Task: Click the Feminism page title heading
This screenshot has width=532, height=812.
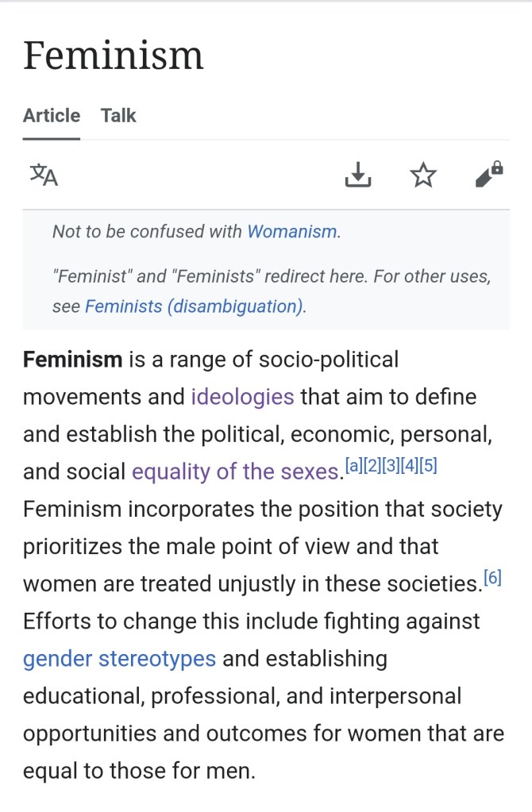Action: point(114,56)
